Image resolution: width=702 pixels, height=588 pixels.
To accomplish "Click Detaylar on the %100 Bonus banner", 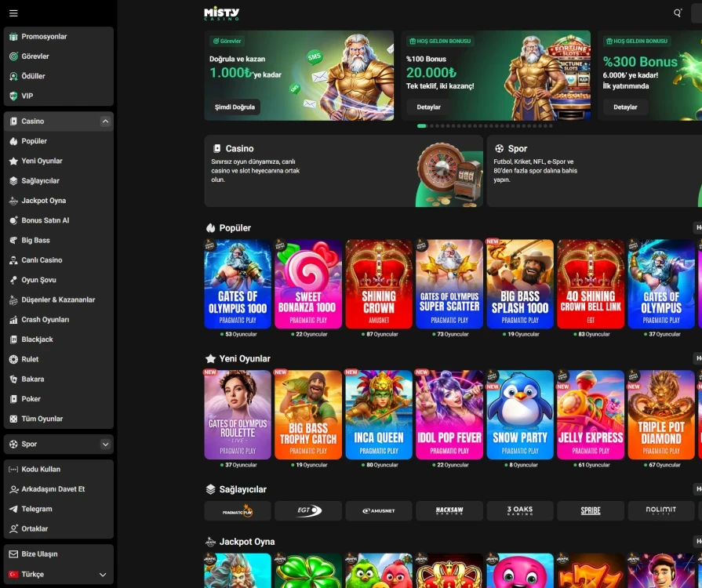I will [x=428, y=107].
